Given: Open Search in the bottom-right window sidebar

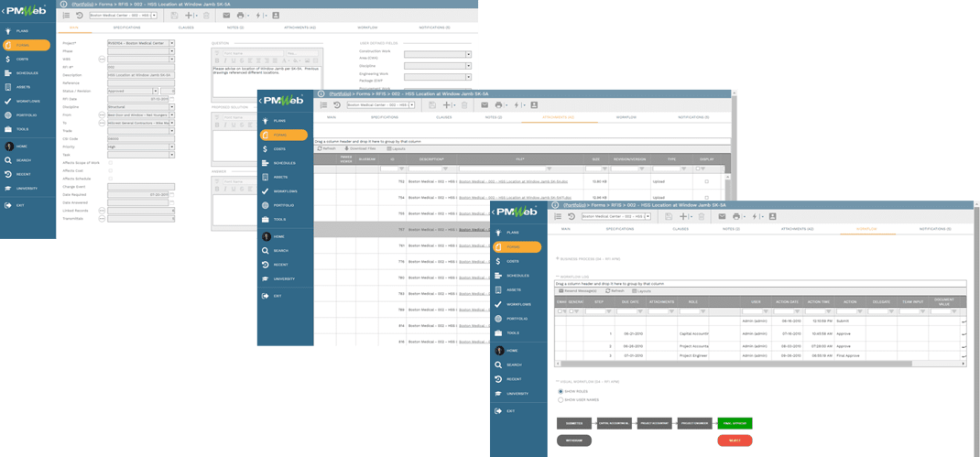Looking at the screenshot, I should point(513,365).
